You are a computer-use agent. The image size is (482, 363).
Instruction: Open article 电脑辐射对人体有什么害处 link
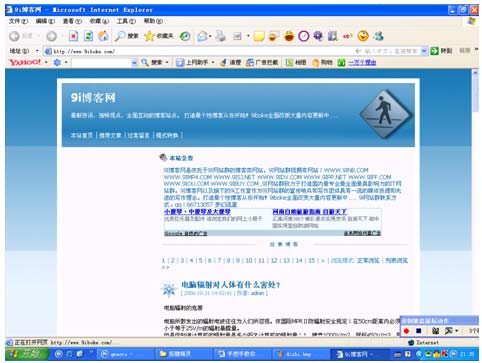pyautogui.click(x=231, y=285)
